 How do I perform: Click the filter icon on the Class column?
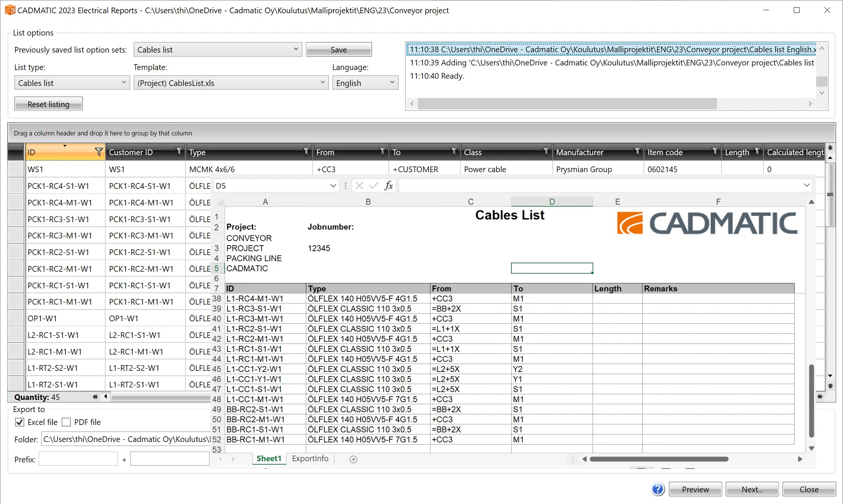click(x=546, y=152)
